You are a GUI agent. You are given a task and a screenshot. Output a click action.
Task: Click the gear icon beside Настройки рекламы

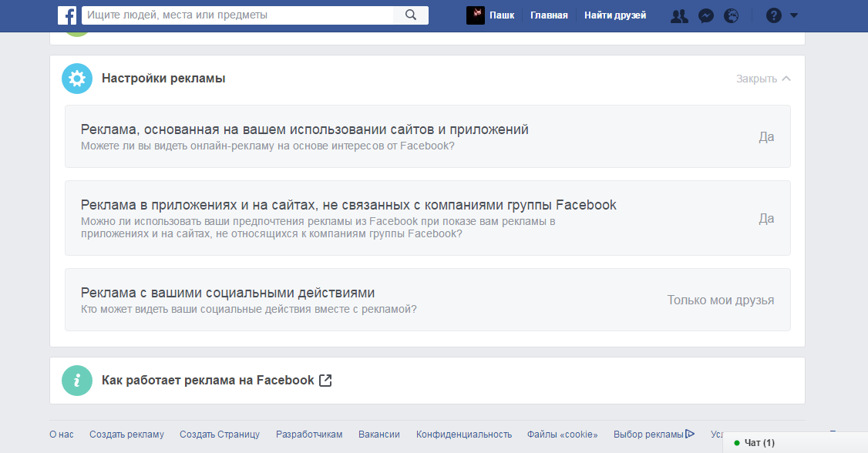tap(77, 79)
